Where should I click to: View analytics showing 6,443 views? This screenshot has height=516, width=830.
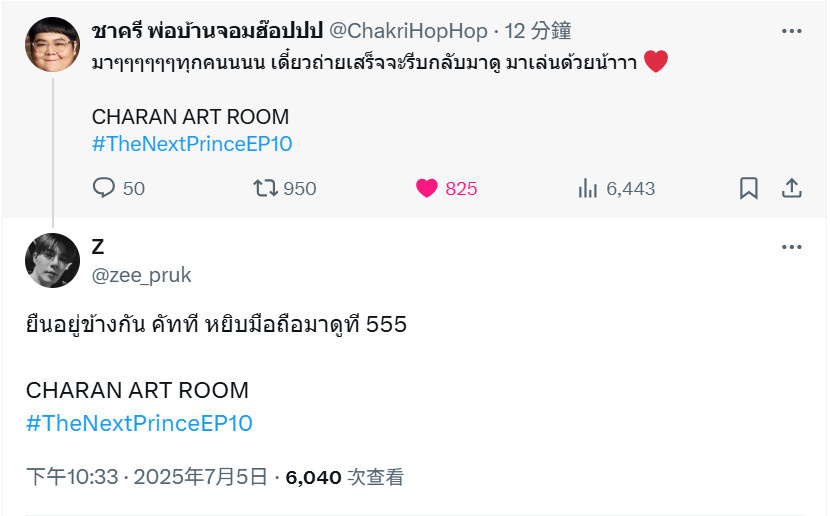pyautogui.click(x=588, y=188)
